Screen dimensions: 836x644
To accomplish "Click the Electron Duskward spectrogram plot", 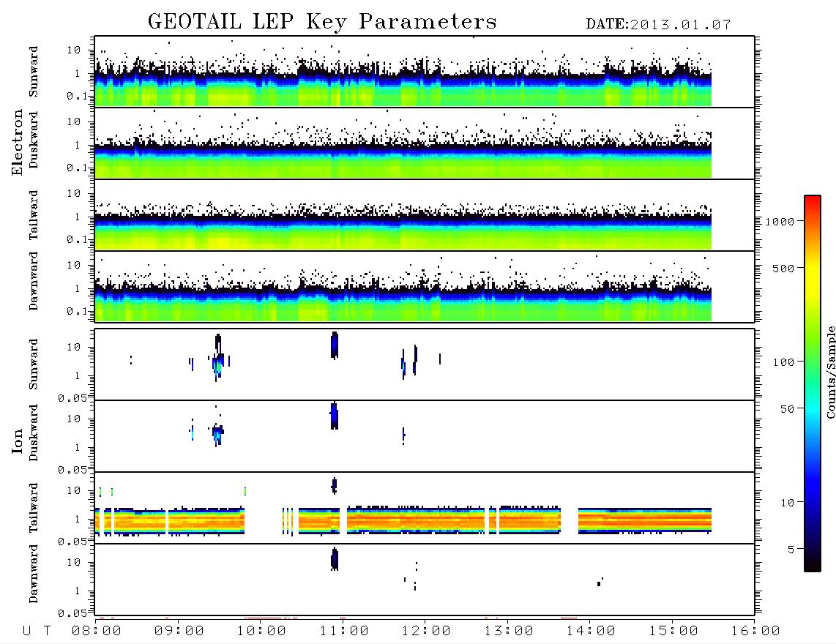I will [x=425, y=143].
